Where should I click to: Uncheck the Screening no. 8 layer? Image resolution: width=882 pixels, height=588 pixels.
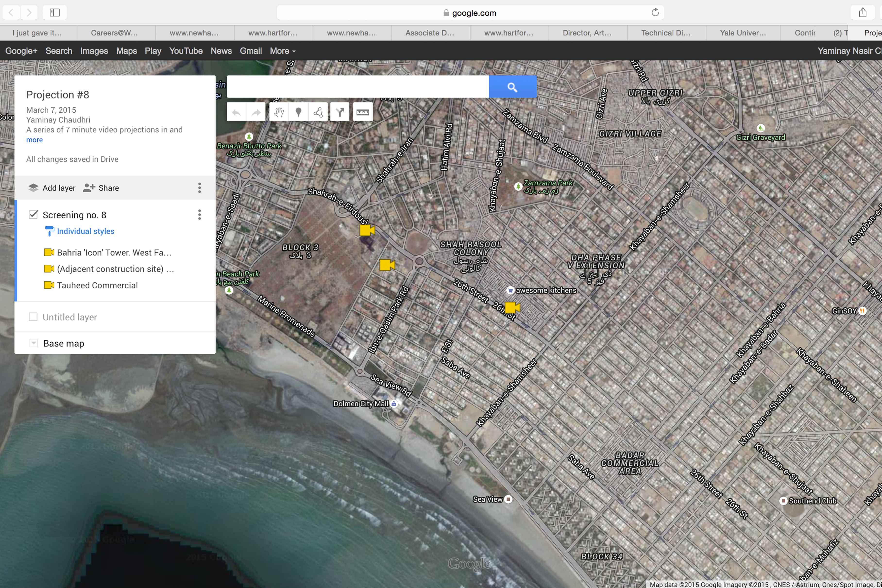click(x=33, y=215)
